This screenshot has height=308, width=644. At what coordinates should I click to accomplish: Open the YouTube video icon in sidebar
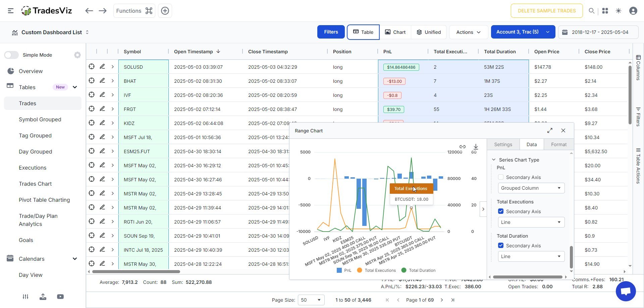point(60,297)
